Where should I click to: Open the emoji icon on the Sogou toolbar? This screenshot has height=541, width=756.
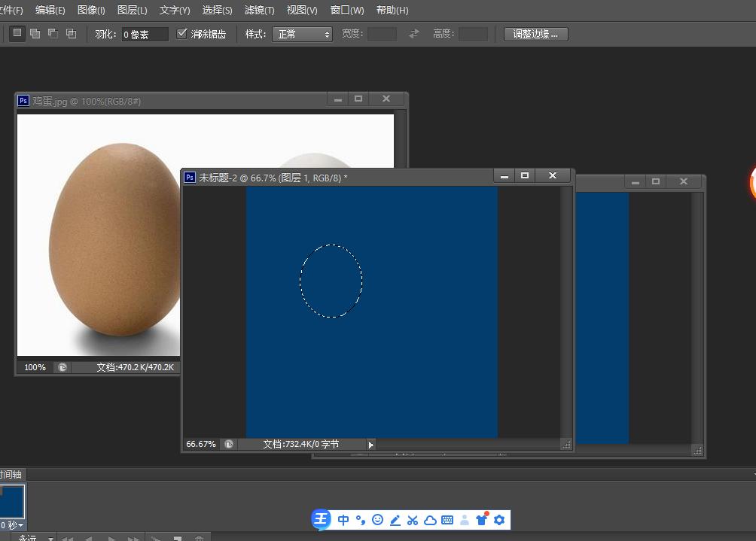[x=377, y=519]
